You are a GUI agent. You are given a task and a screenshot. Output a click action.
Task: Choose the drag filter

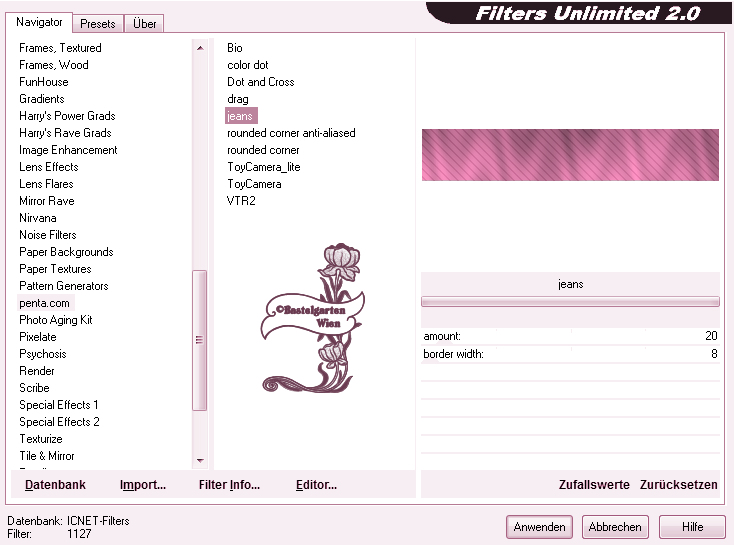tap(238, 99)
